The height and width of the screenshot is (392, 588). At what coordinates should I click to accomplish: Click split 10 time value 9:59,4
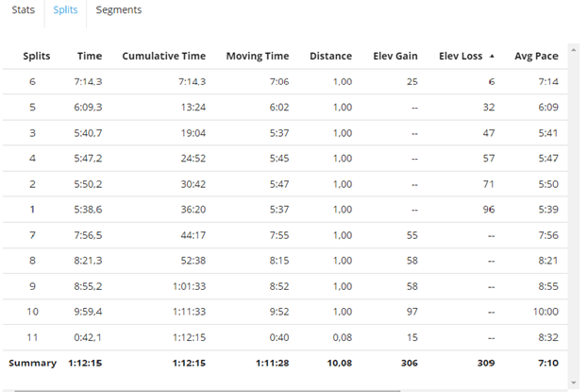(x=90, y=312)
